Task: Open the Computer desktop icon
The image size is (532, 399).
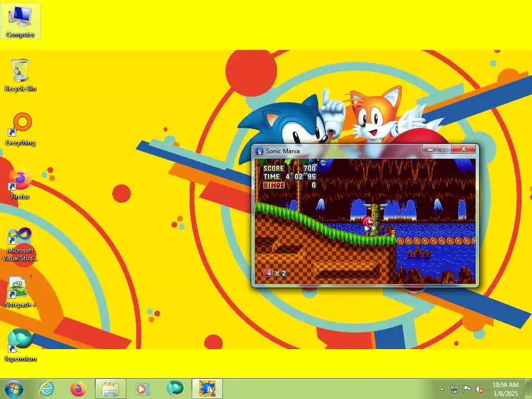Action: coord(20,21)
